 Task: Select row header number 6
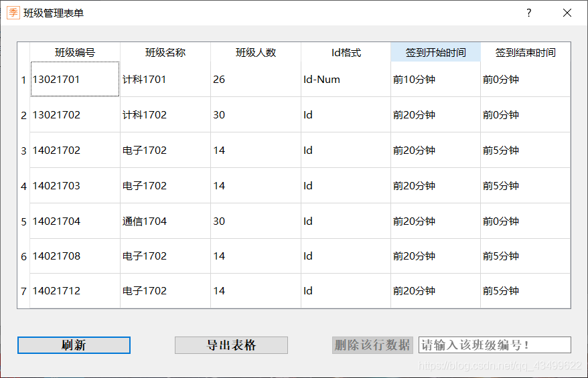point(23,256)
